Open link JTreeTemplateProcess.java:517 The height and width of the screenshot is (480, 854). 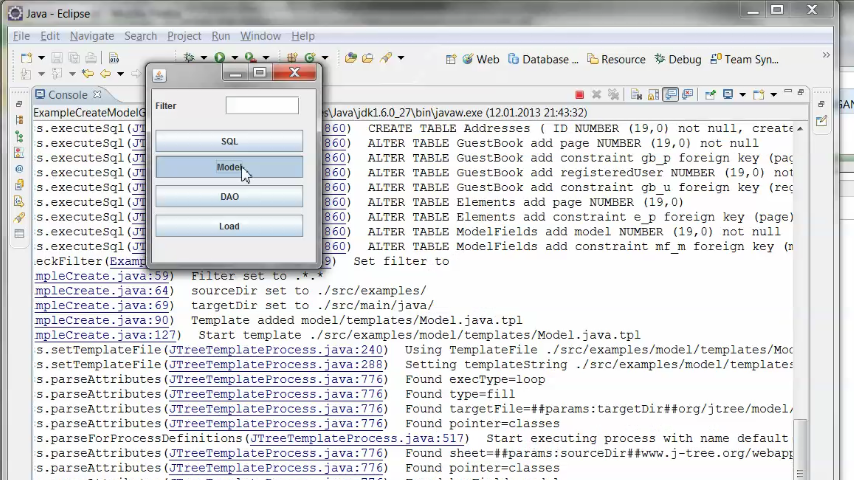point(357,438)
